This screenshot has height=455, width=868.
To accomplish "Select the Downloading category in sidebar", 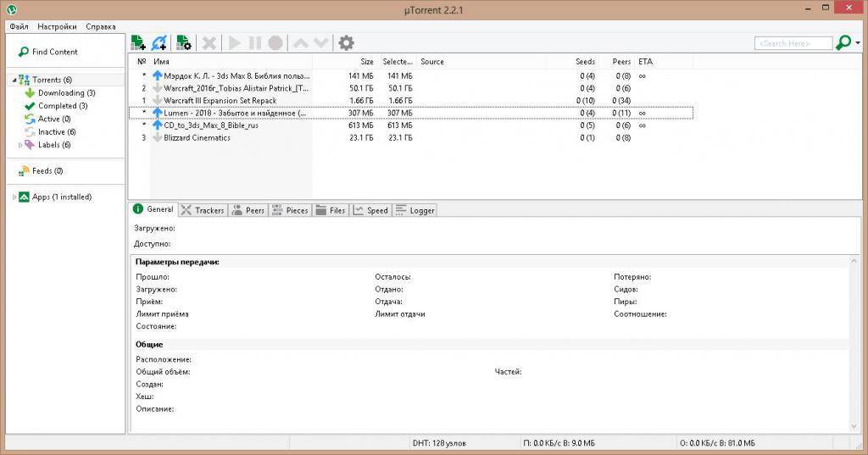I will click(65, 93).
